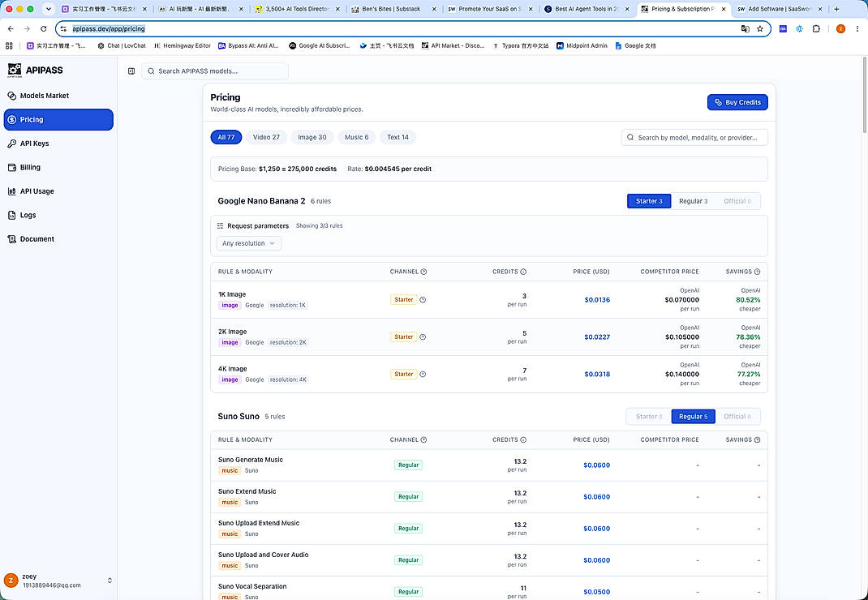This screenshot has height=600, width=868.
Task: Click clock icon on 1K Image row
Action: [x=423, y=300]
